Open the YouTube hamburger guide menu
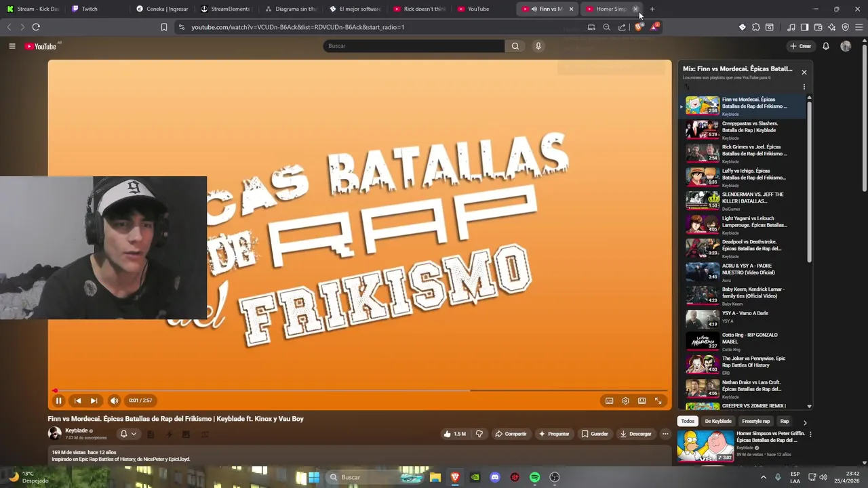 (12, 46)
